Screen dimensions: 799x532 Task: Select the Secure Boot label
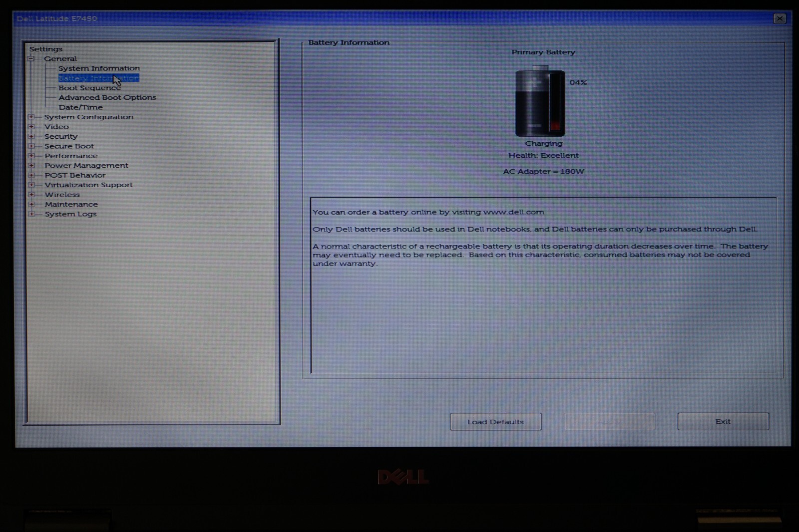click(x=69, y=146)
